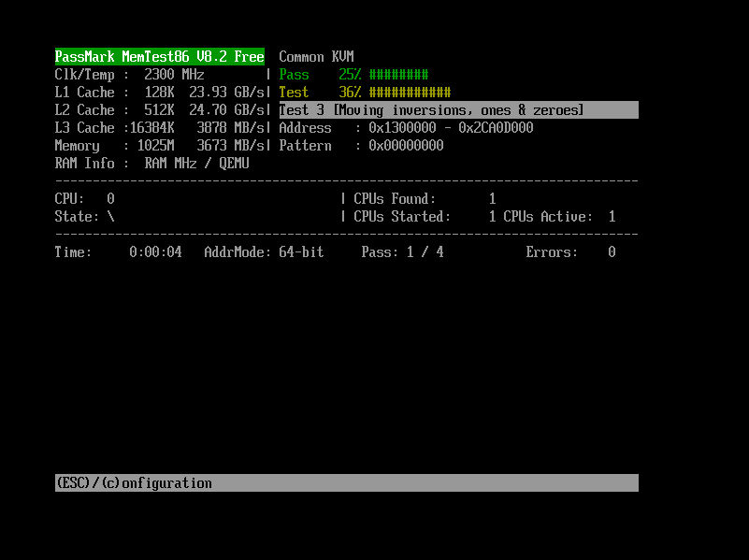Click the RAM Info QEMU line
749x560 pixels.
click(151, 164)
